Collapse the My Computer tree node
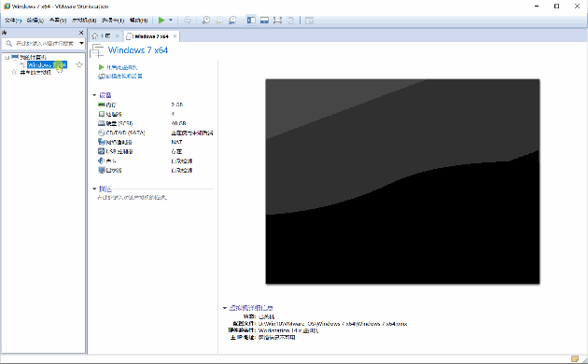Image resolution: width=588 pixels, height=364 pixels. (7, 57)
